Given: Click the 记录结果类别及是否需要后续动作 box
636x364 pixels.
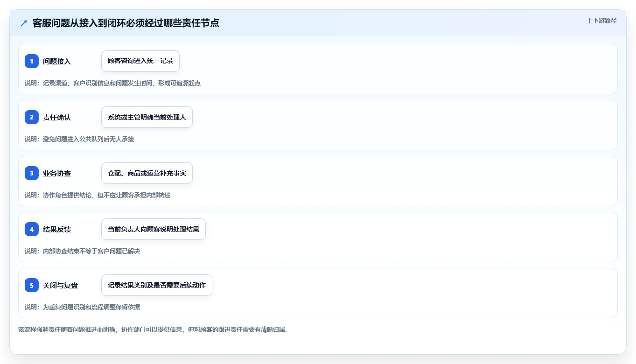Looking at the screenshot, I should click(x=157, y=285).
